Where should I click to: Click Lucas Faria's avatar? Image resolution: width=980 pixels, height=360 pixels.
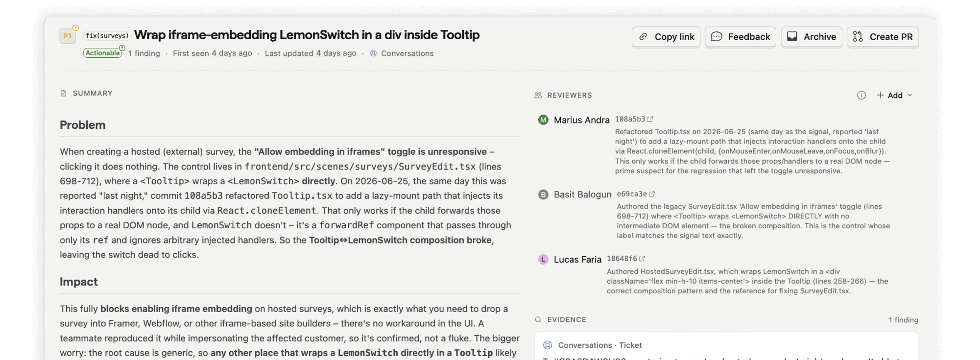[x=543, y=260]
